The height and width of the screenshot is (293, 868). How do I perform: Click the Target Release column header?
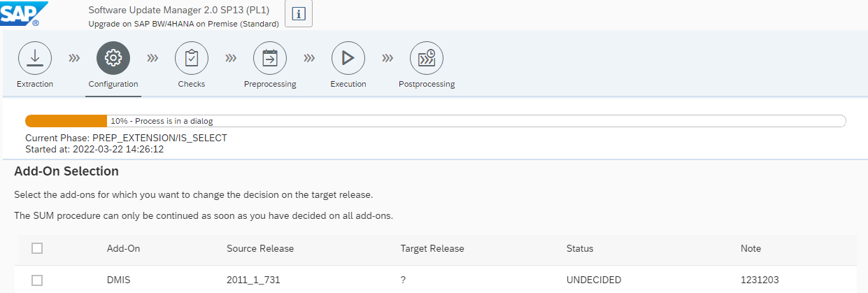click(432, 248)
